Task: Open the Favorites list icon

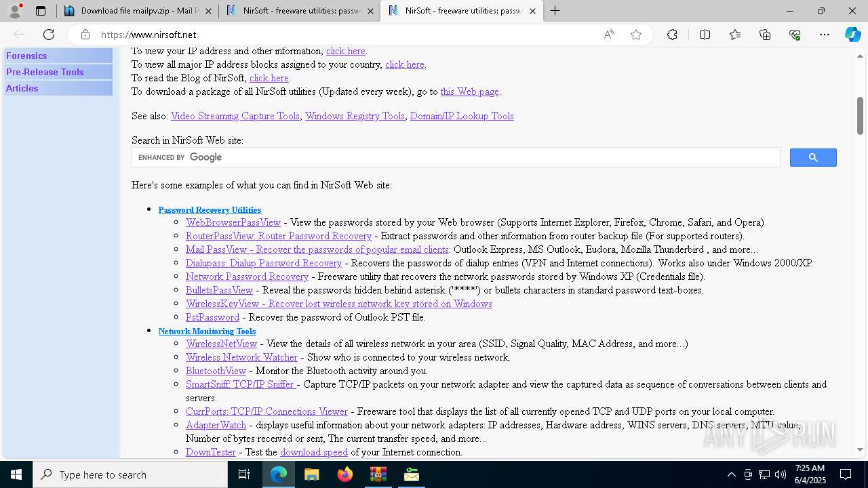Action: pyautogui.click(x=735, y=35)
